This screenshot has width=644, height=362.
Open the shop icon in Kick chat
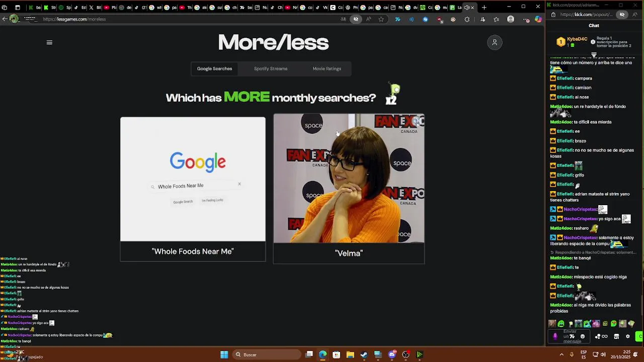click(616, 336)
